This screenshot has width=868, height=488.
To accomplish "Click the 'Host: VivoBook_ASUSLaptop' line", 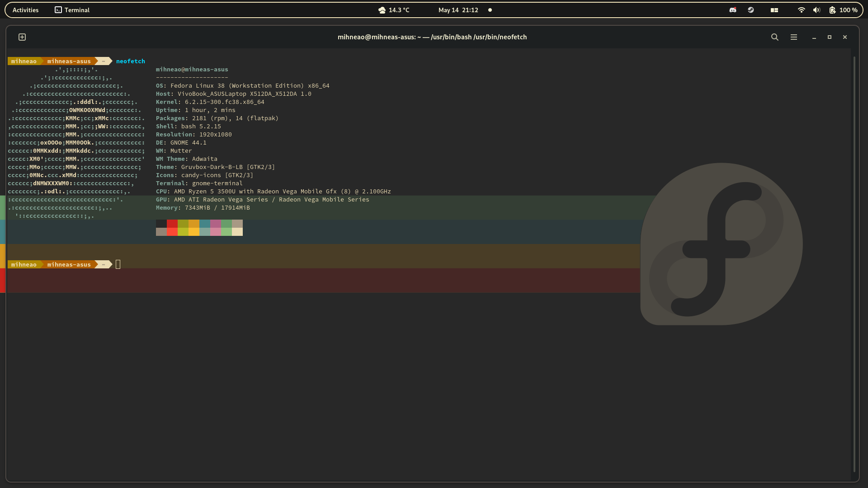I will pos(233,94).
